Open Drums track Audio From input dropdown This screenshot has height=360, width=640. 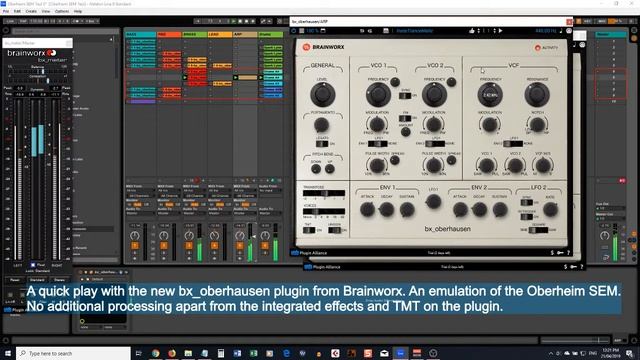[270, 191]
